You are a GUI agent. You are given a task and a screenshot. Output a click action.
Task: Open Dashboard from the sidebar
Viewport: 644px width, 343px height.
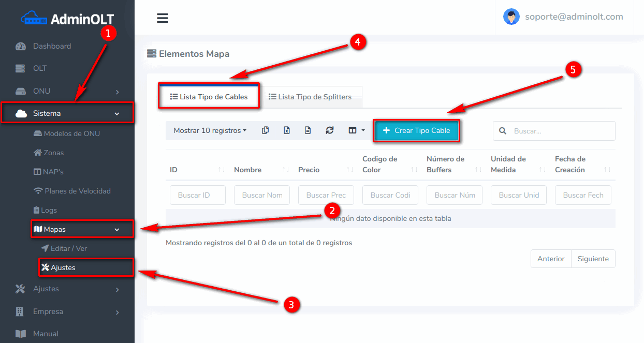(52, 46)
